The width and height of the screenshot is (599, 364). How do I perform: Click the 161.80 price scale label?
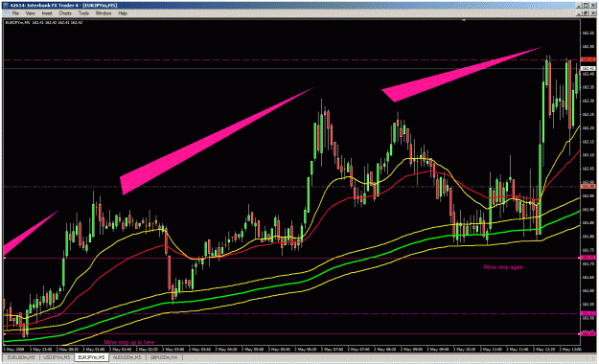tap(588, 237)
